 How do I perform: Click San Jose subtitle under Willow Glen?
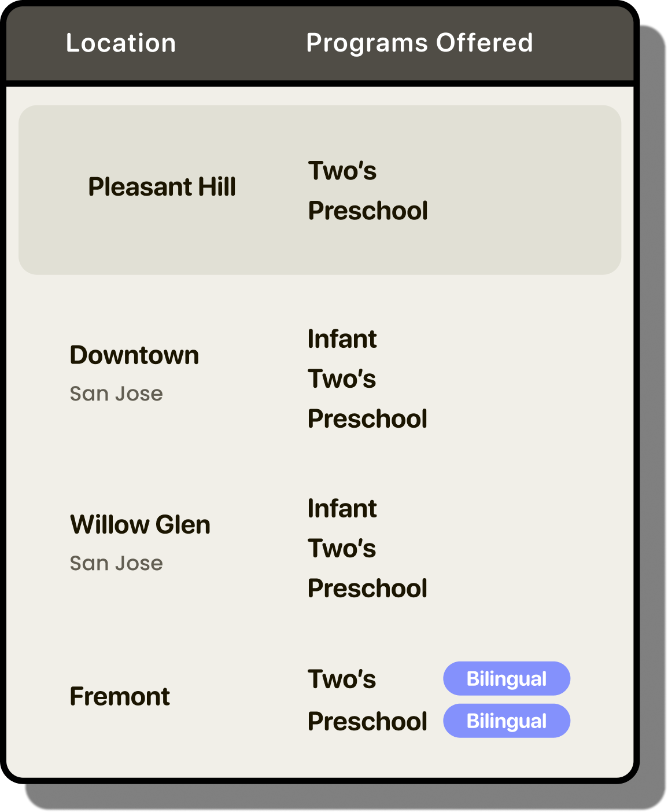[x=116, y=563]
